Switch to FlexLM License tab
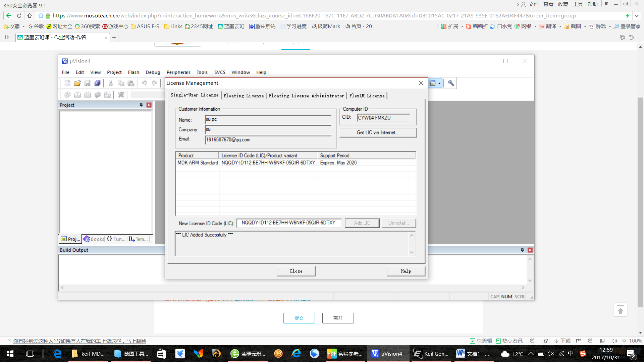Image resolution: width=644 pixels, height=362 pixels. point(367,96)
